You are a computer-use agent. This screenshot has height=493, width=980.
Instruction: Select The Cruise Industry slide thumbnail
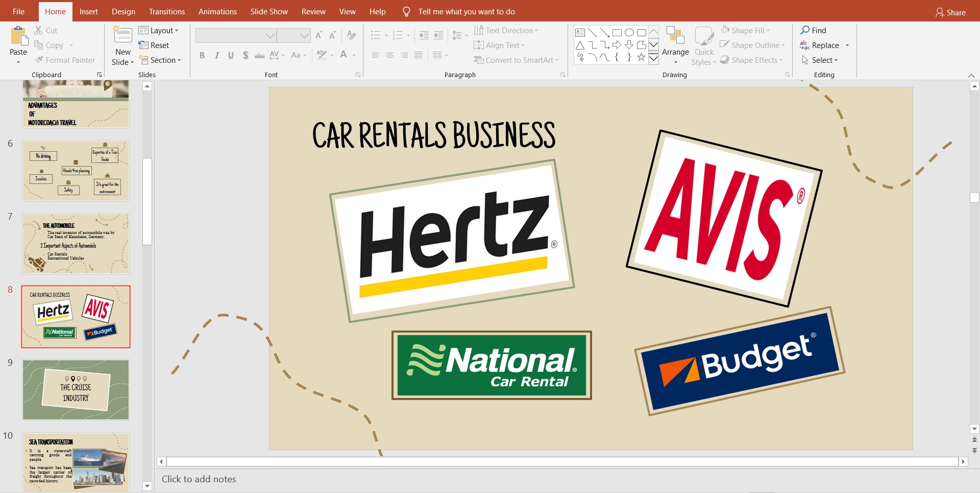click(x=76, y=390)
